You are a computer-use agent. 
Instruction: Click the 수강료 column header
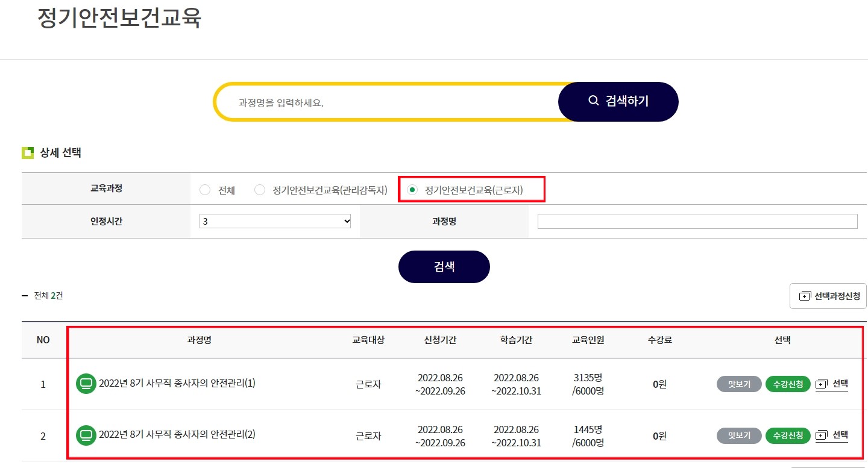pos(659,340)
